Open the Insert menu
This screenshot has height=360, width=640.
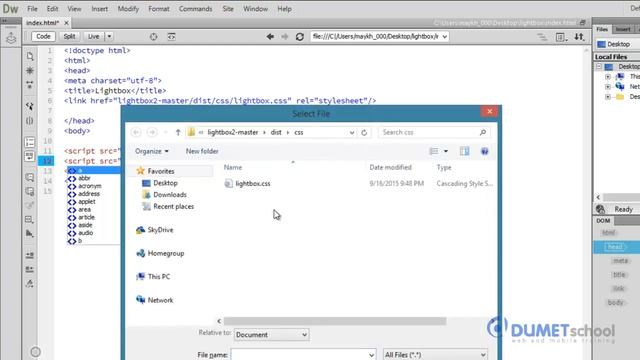pyautogui.click(x=99, y=9)
